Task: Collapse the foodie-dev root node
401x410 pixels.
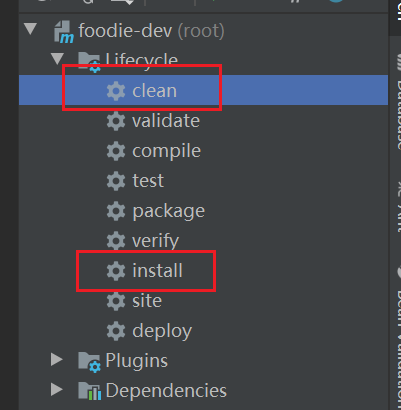Action: [31, 29]
